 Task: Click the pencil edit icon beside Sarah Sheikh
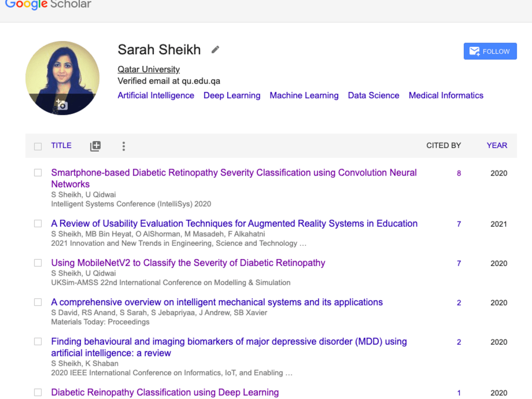(x=215, y=50)
